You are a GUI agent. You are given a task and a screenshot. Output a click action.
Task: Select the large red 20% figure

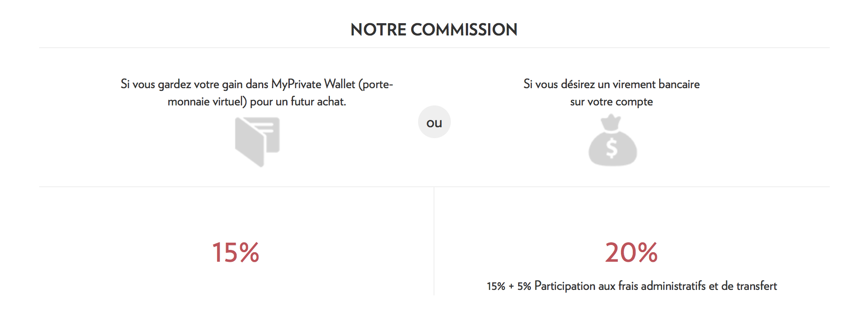point(631,253)
